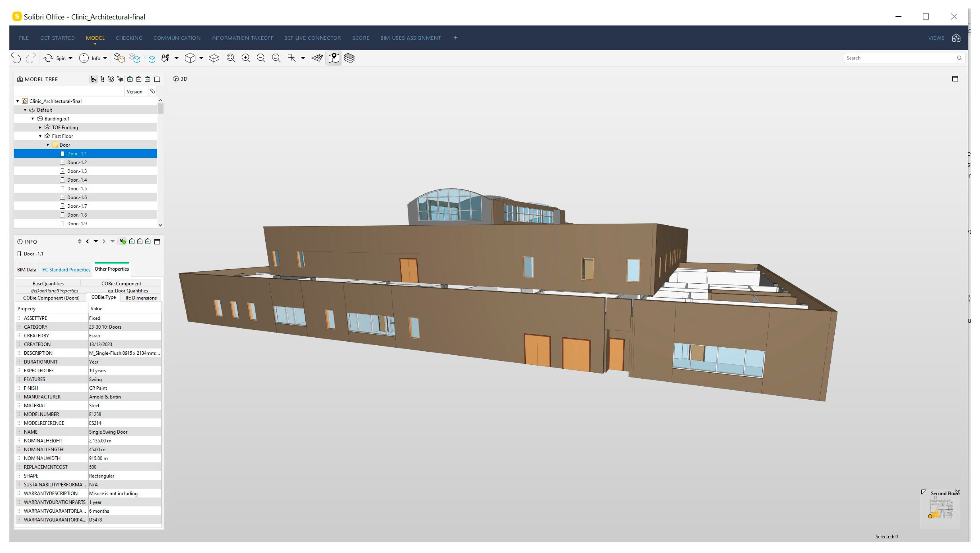Zoom in with the plus magnifier
Viewport: 980px width, 553px height.
point(246,58)
